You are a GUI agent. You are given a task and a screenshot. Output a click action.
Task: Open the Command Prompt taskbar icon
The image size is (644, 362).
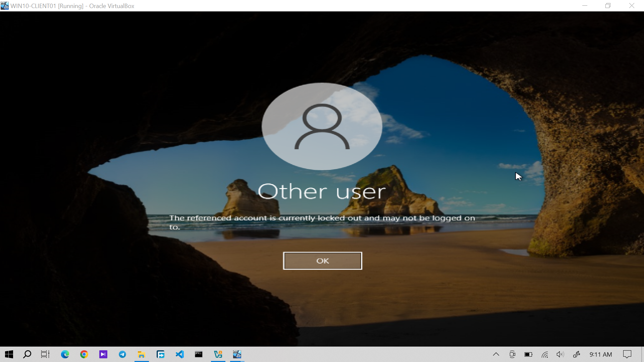199,354
